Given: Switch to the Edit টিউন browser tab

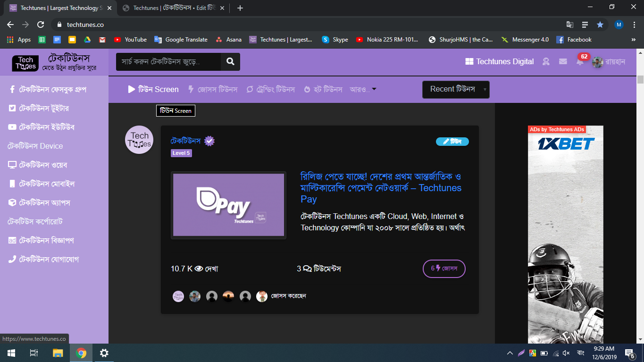Looking at the screenshot, I should pyautogui.click(x=174, y=8).
